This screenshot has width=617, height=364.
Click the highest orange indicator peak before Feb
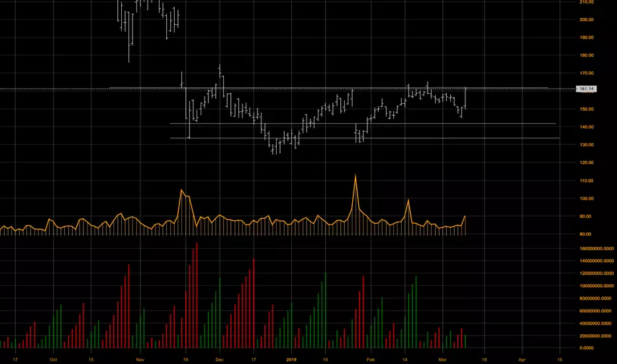click(x=356, y=176)
